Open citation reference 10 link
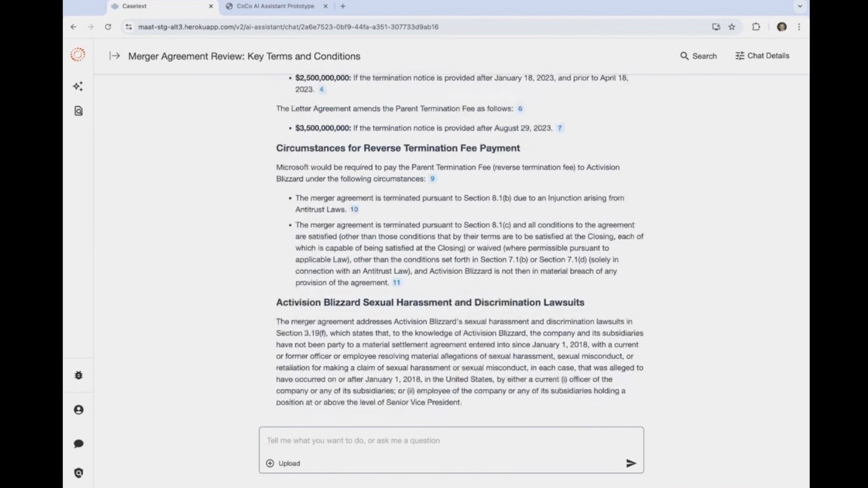The width and height of the screenshot is (868, 488). click(354, 209)
